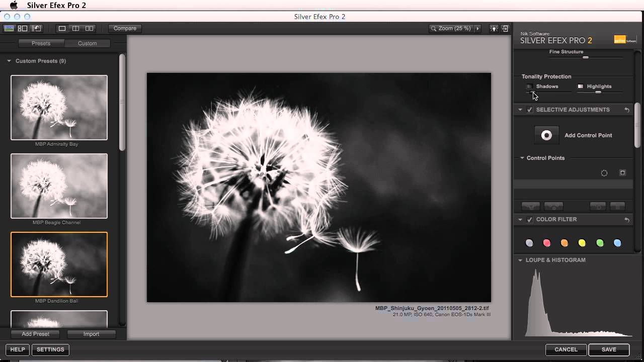The width and height of the screenshot is (644, 362).
Task: Open the Apple menu
Action: [14, 6]
